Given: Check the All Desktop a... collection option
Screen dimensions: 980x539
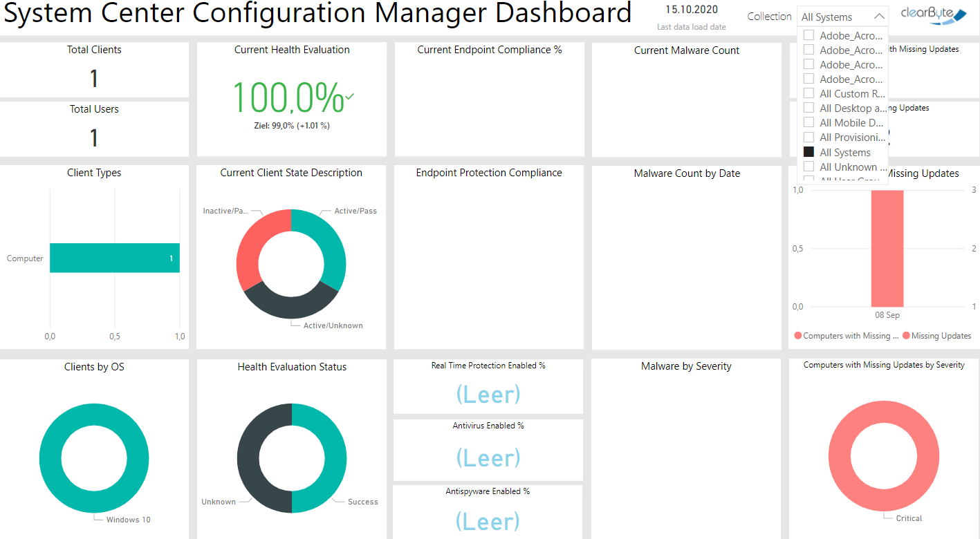Looking at the screenshot, I should tap(808, 108).
